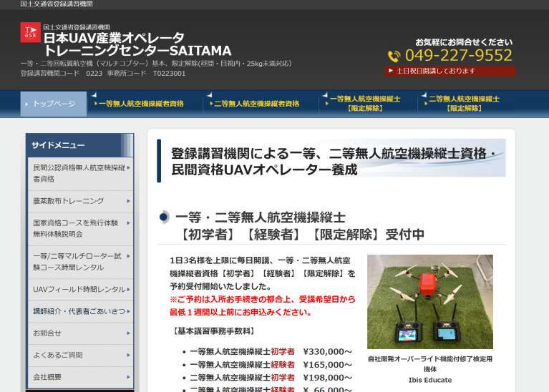Image resolution: width=549 pixels, height=392 pixels.
Task: Click the text お気軽にお問合せください
Action: pyautogui.click(x=464, y=42)
